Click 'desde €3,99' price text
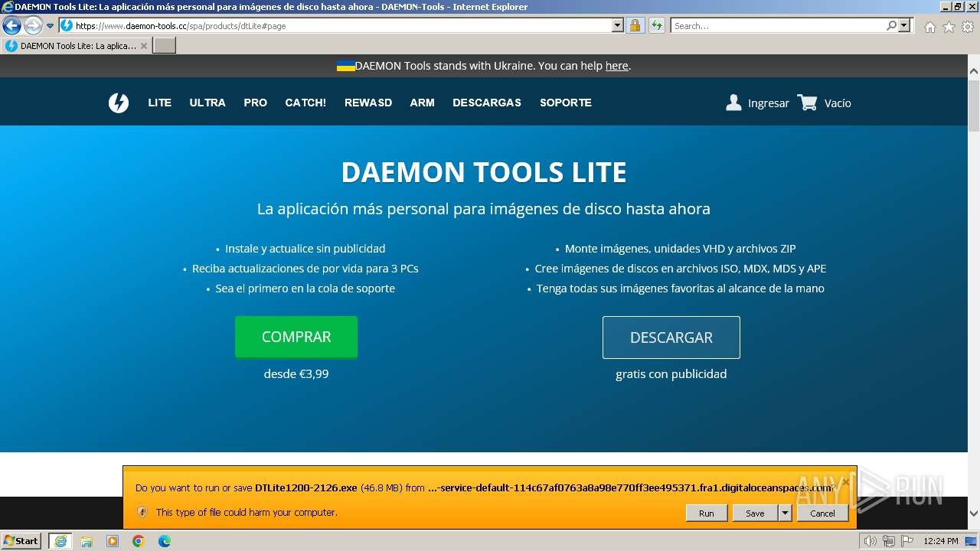Viewport: 980px width, 551px height. [x=296, y=374]
